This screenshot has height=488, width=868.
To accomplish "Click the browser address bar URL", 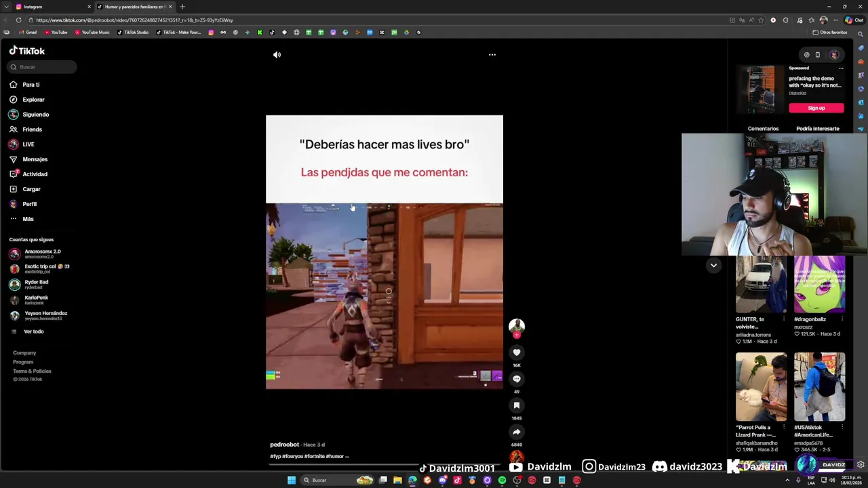I will coord(136,20).
